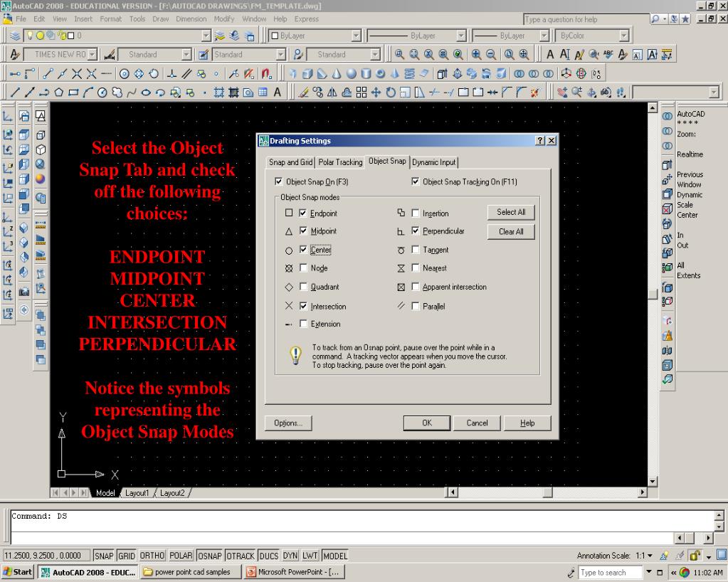Select the Revision Cloud tool
Image resolution: width=728 pixels, height=582 pixels.
coord(117,92)
